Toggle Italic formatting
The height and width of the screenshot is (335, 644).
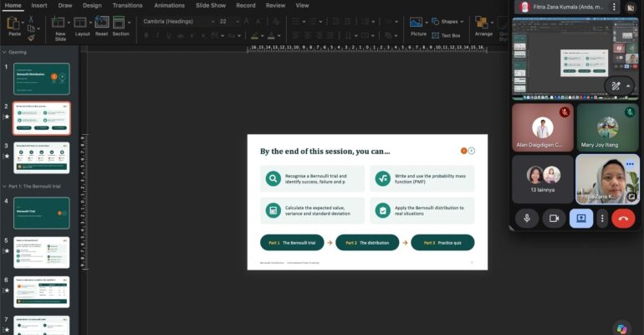pos(158,36)
